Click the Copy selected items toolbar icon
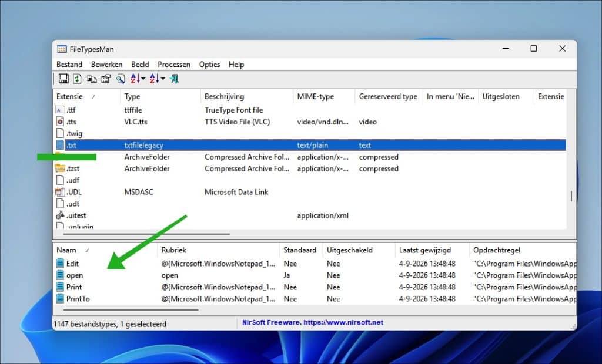 tap(92, 79)
